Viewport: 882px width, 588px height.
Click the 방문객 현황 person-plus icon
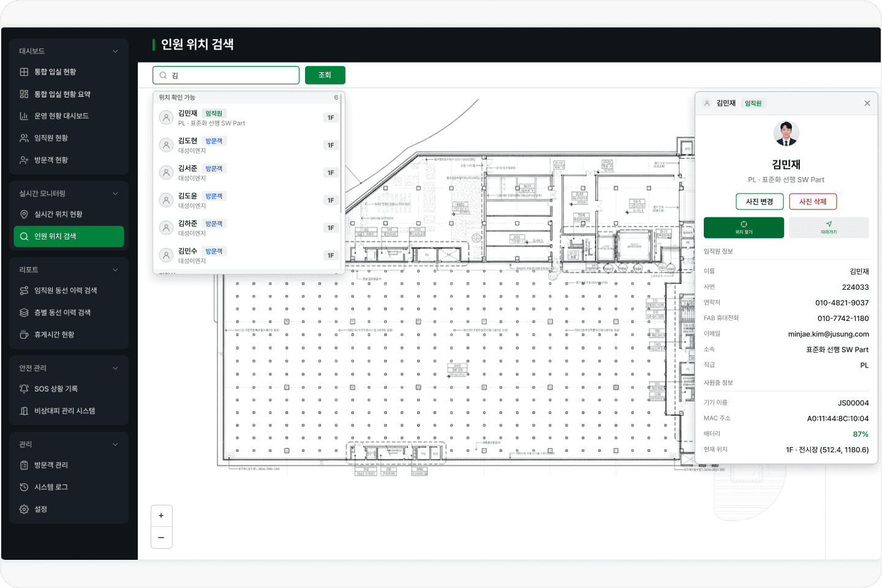pyautogui.click(x=24, y=160)
